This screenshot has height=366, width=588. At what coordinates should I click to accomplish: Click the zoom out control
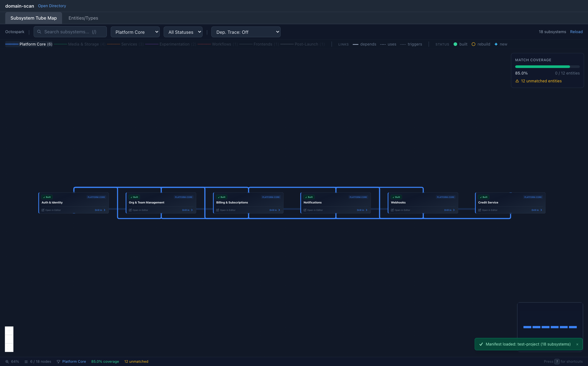click(9, 339)
